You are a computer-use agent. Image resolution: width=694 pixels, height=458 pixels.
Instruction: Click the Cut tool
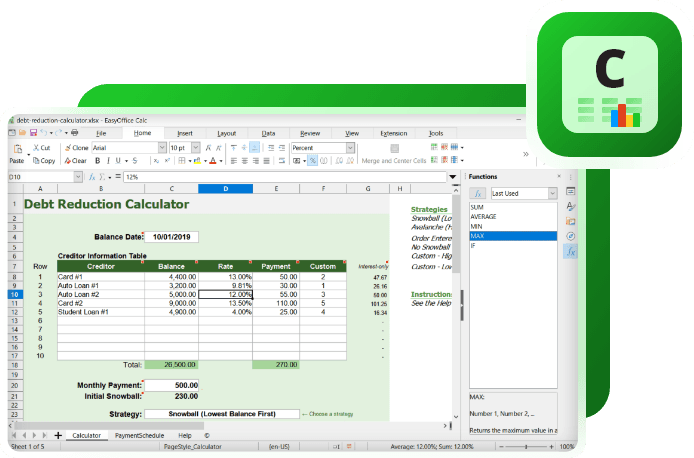click(x=41, y=147)
